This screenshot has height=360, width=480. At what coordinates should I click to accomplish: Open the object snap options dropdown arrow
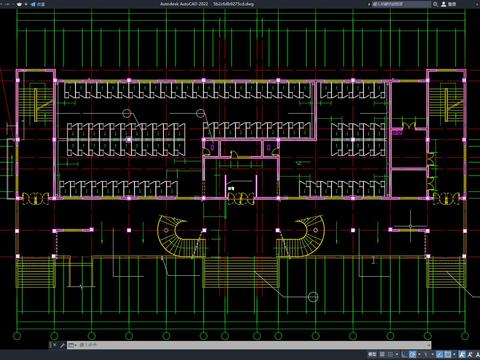pyautogui.click(x=454, y=354)
